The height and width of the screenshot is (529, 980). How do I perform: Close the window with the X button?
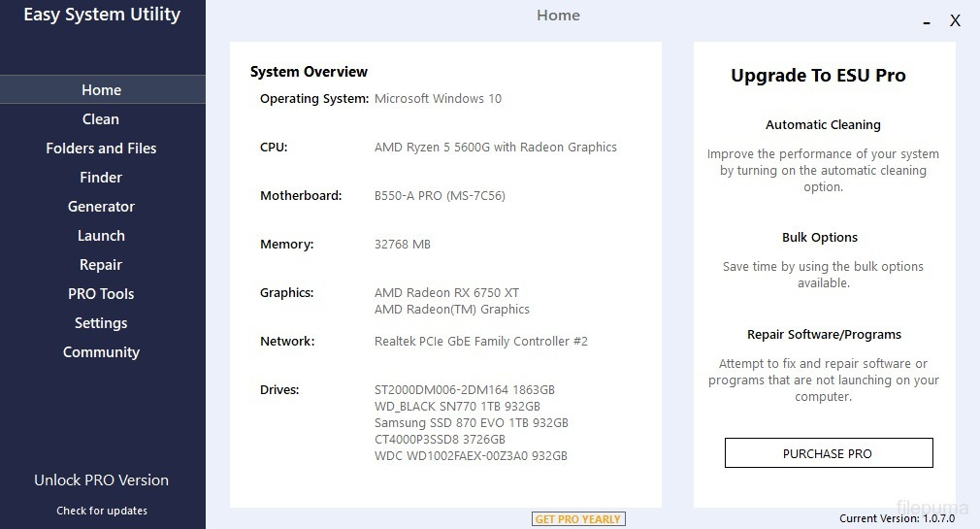pyautogui.click(x=955, y=20)
